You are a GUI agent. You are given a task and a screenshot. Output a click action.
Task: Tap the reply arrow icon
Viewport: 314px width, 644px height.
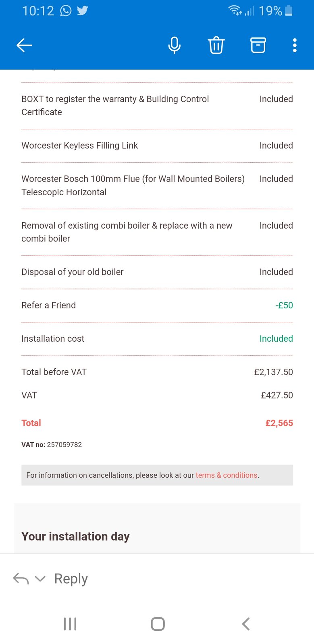tap(21, 579)
